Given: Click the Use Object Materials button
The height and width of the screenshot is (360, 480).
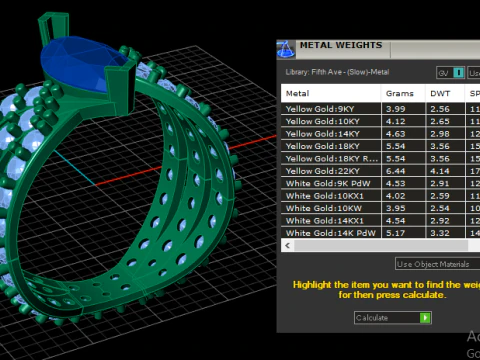Looking at the screenshot, I should point(437,264).
